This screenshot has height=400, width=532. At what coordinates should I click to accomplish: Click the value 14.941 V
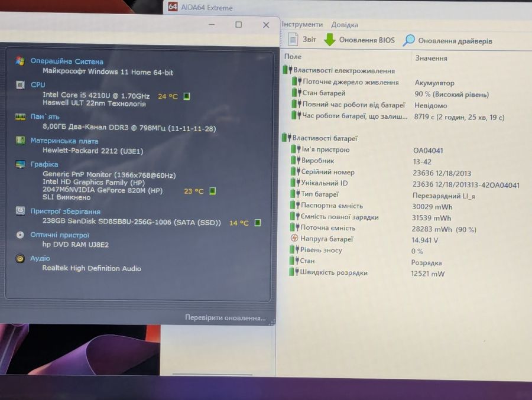point(425,240)
